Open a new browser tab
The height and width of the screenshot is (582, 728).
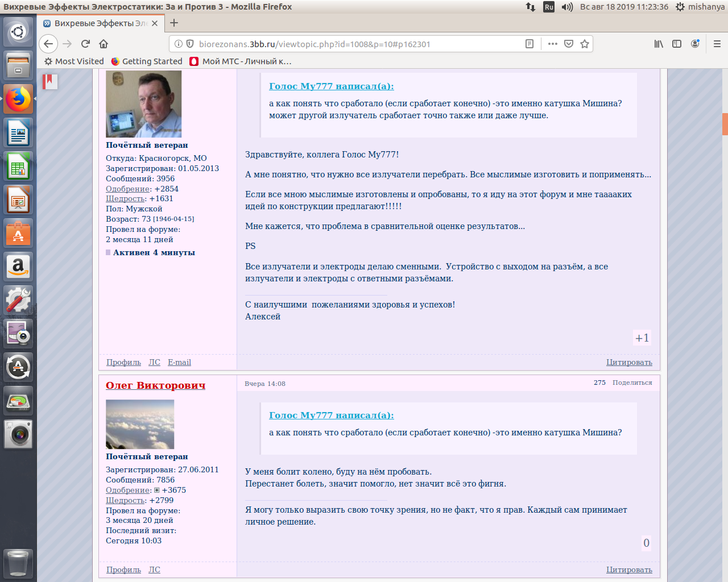pos(174,23)
